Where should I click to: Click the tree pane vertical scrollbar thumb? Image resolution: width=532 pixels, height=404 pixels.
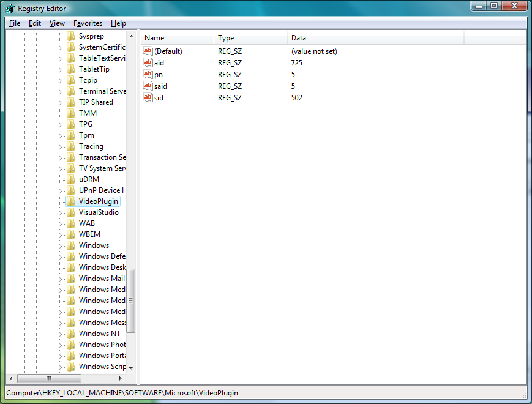click(x=131, y=301)
